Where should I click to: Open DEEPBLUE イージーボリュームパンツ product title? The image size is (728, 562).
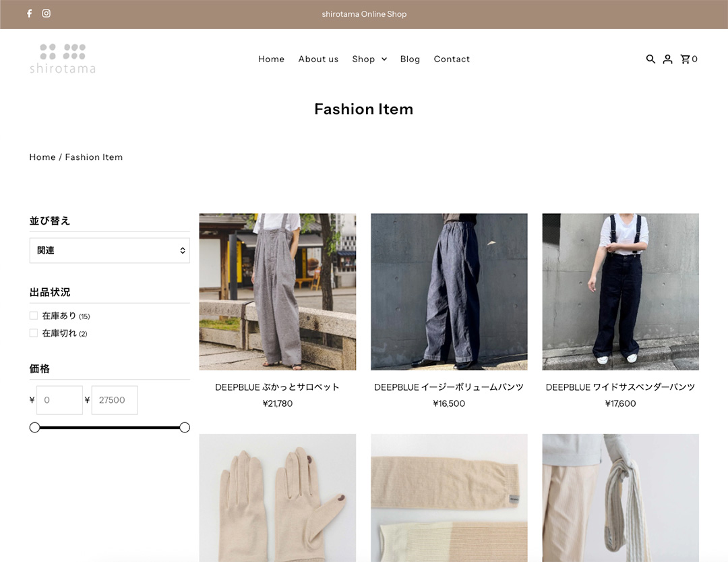pos(449,387)
